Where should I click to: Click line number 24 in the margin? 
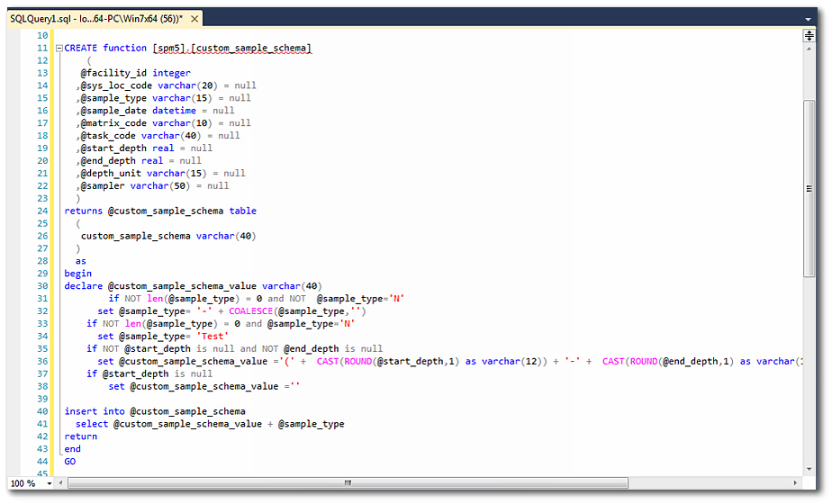click(41, 211)
